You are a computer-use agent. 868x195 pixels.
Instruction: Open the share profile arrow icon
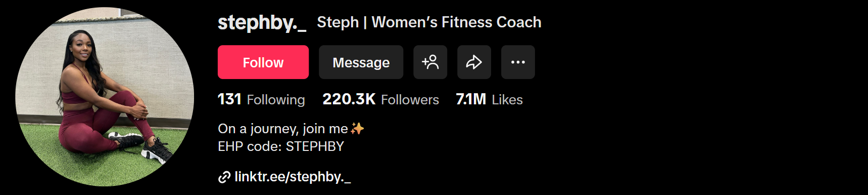[474, 62]
